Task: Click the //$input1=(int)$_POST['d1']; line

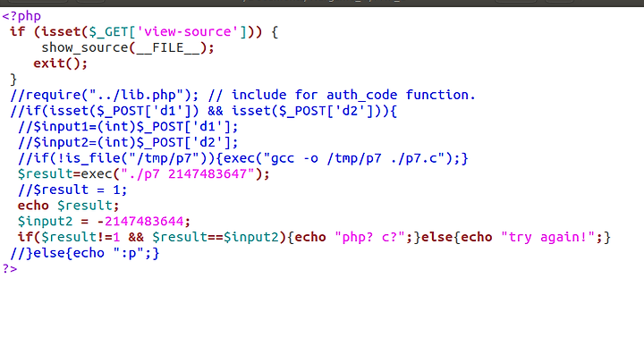Action: (x=128, y=126)
